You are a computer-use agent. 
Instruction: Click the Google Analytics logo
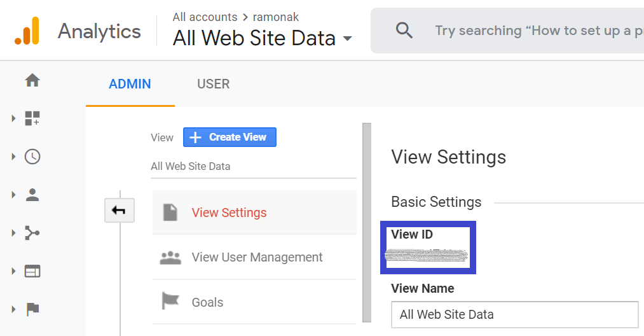[x=27, y=31]
